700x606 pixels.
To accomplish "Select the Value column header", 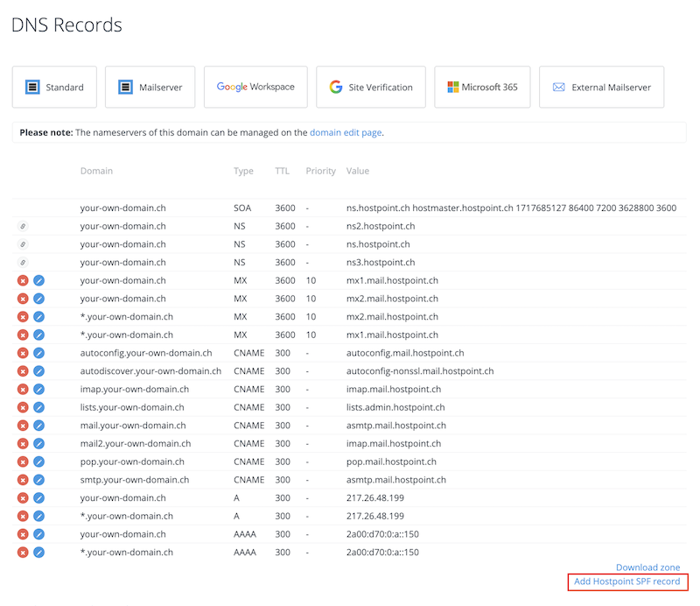I will click(358, 171).
